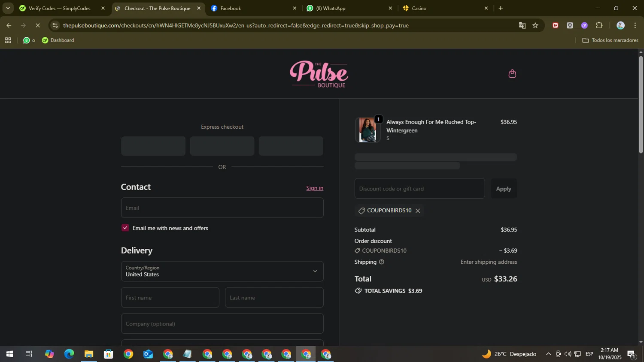Click the first express checkout button
Image resolution: width=644 pixels, height=362 pixels.
[x=153, y=146]
